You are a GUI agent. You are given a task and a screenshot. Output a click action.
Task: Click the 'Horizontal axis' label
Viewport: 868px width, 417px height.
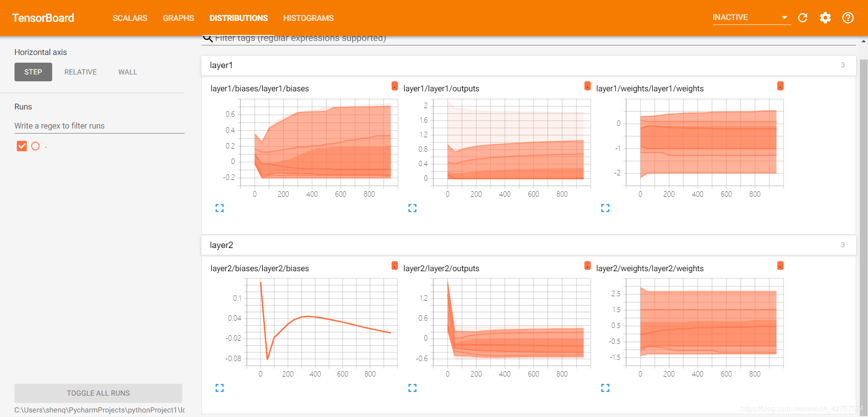40,52
